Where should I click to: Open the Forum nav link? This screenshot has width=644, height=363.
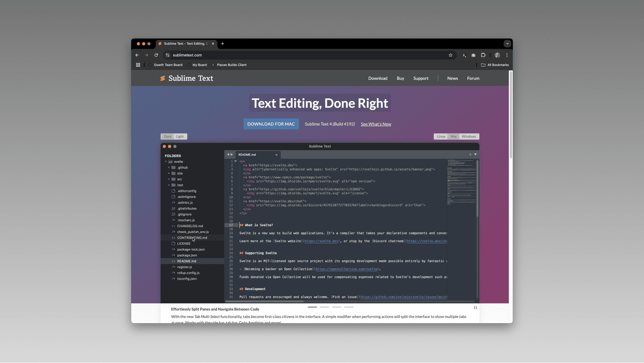pyautogui.click(x=473, y=79)
